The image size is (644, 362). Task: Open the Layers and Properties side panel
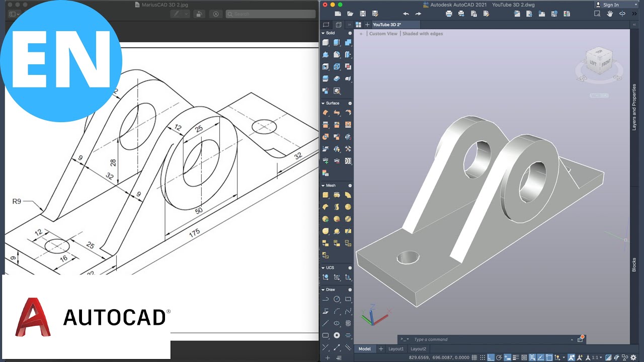point(634,107)
